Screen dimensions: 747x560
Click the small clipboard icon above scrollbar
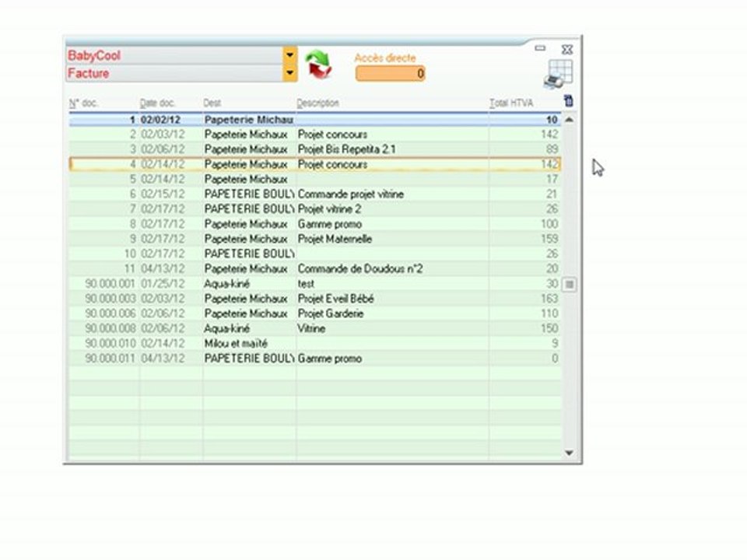pos(568,100)
